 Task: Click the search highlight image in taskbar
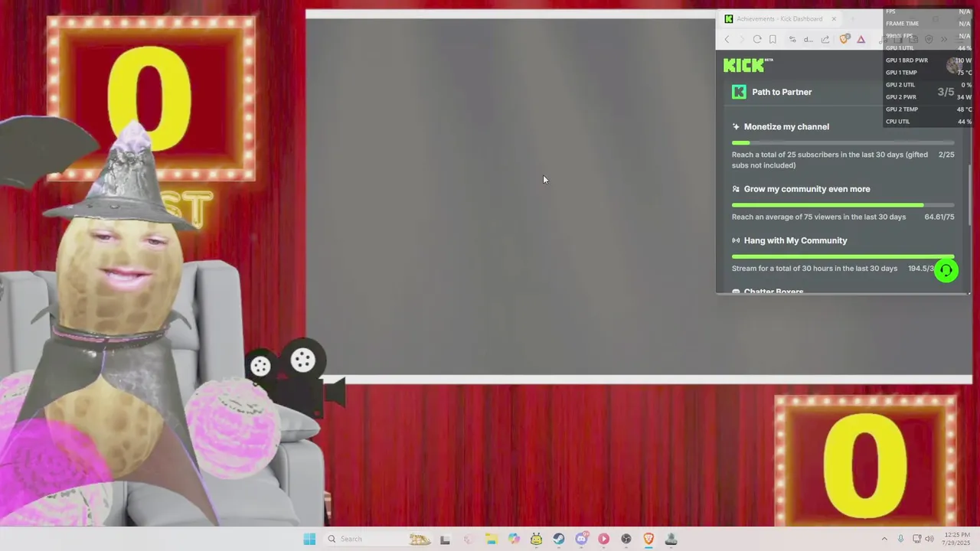[420, 539]
